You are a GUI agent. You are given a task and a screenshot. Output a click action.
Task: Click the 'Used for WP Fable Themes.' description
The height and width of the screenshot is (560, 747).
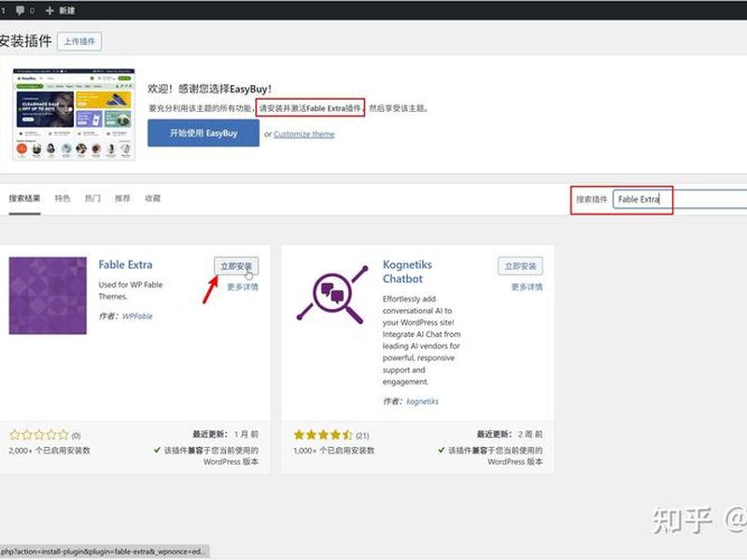click(x=131, y=290)
